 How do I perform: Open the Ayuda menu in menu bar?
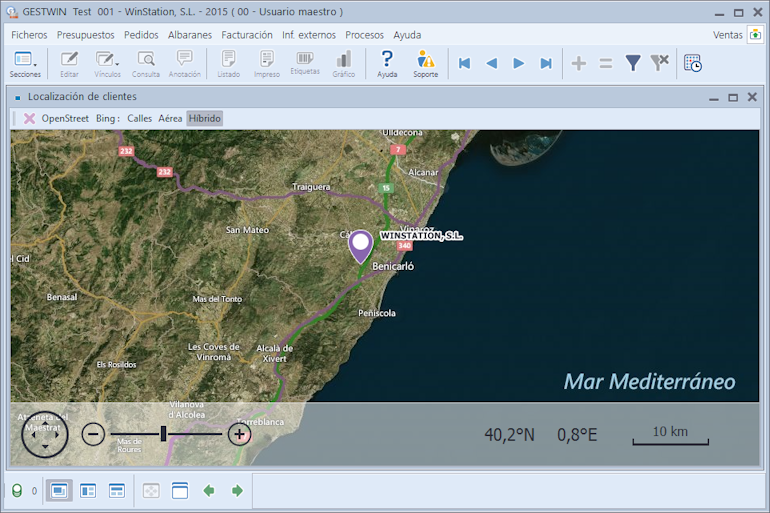[x=407, y=35]
